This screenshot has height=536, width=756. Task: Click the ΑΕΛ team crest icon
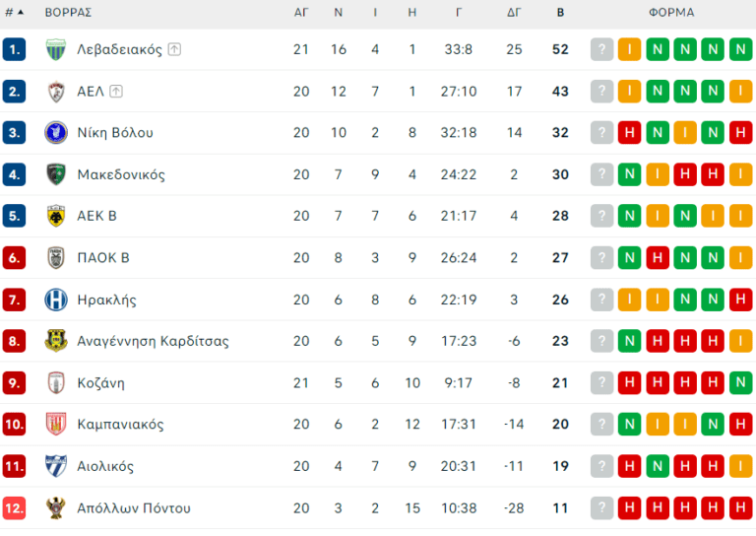pos(56,92)
